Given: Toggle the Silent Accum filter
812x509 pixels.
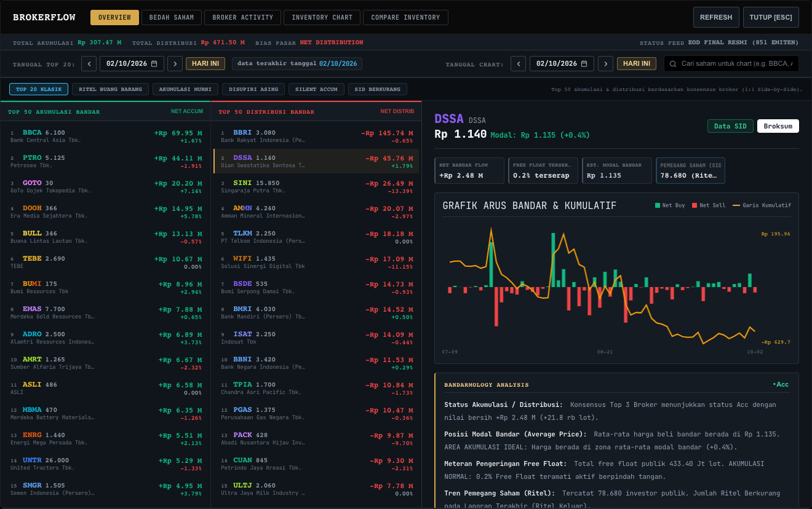Looking at the screenshot, I should tap(316, 89).
